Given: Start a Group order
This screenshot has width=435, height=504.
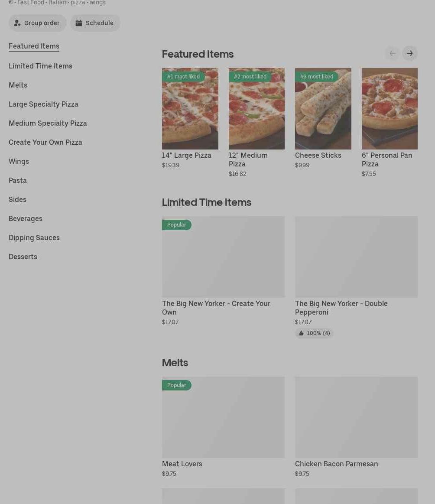Looking at the screenshot, I should [37, 23].
